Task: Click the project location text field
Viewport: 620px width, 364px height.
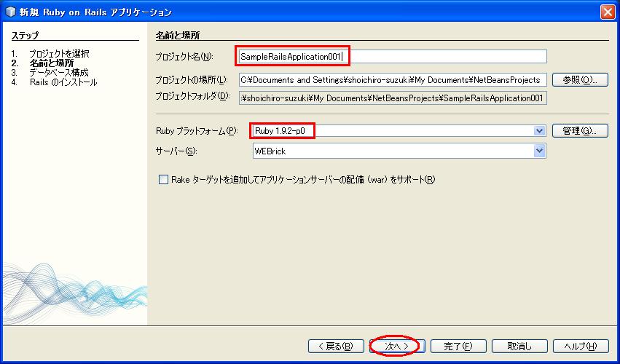Action: (x=393, y=80)
